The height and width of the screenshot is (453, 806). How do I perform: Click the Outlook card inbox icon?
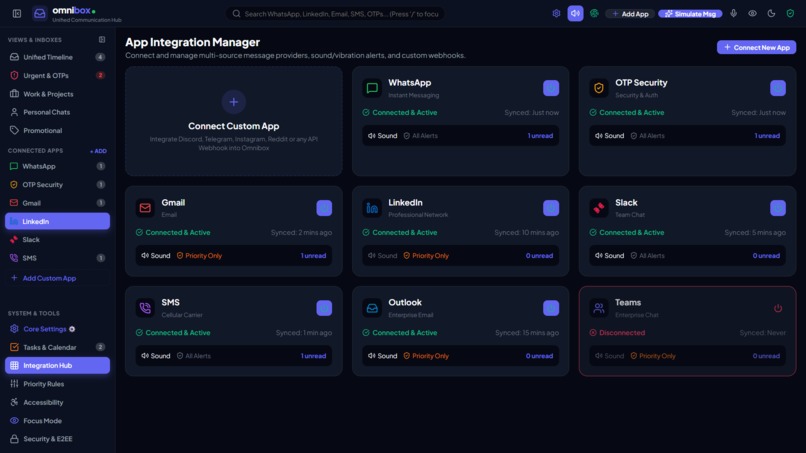[x=372, y=308]
